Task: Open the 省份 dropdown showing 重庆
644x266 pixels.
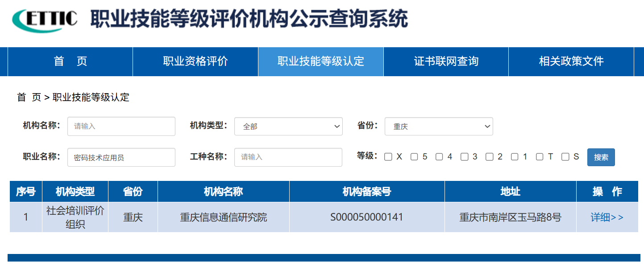Action: pos(439,127)
